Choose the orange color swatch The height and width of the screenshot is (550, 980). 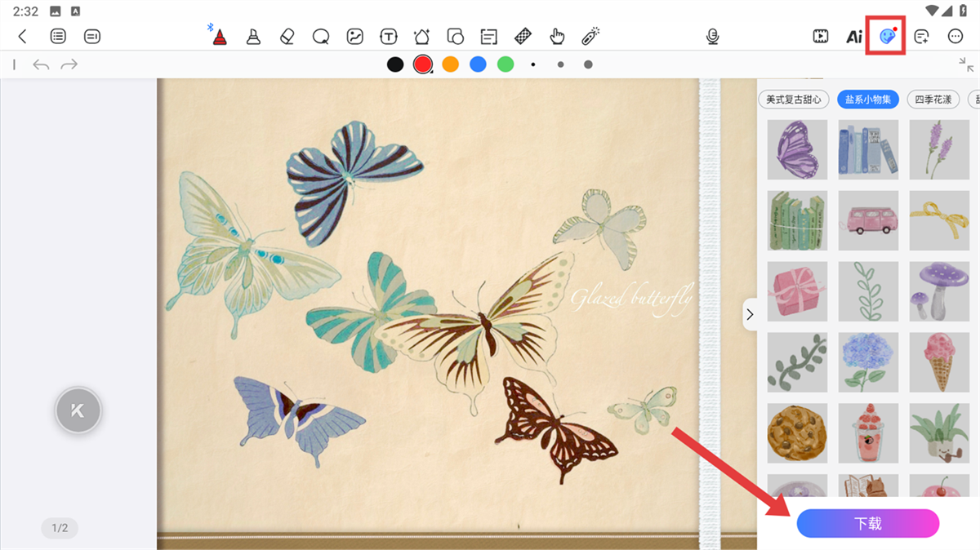pos(450,64)
